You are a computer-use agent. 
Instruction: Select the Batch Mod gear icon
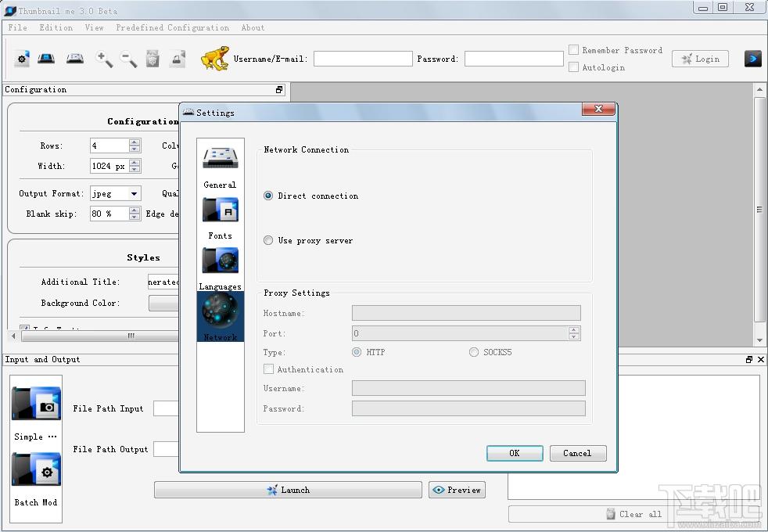coord(36,469)
